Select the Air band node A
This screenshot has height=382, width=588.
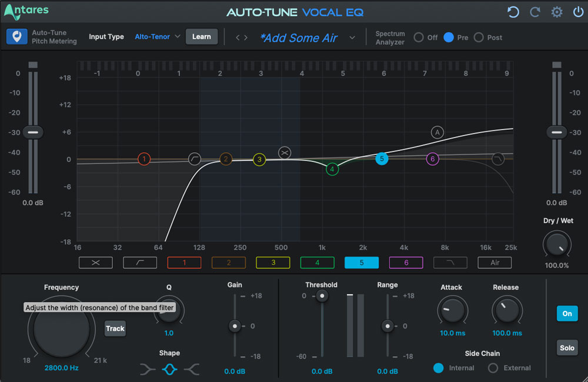tap(437, 132)
